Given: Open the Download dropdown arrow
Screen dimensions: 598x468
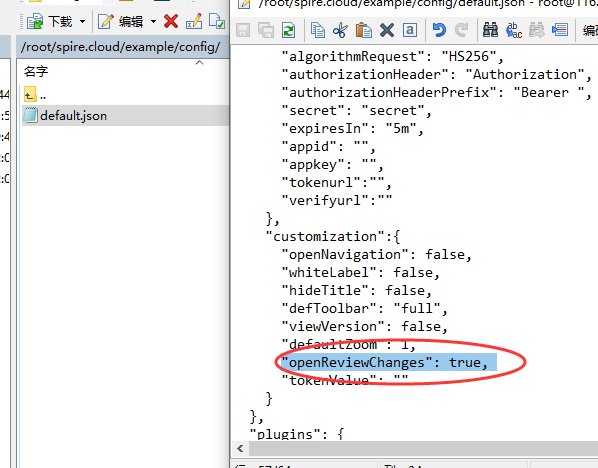Looking at the screenshot, I should 82,22.
